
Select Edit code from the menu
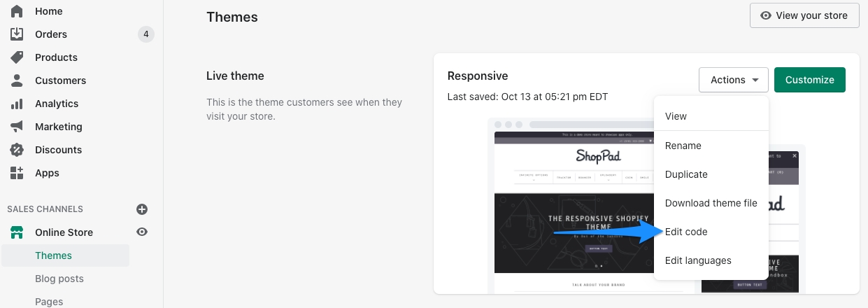pos(686,232)
